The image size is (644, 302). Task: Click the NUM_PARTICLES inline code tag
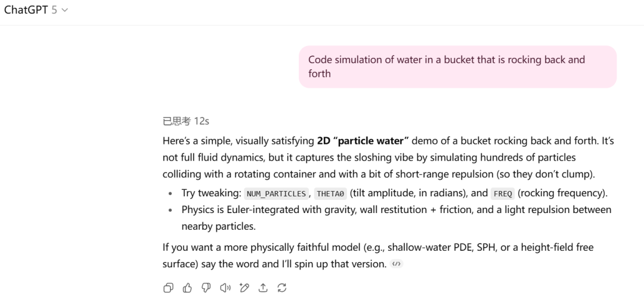coord(275,194)
